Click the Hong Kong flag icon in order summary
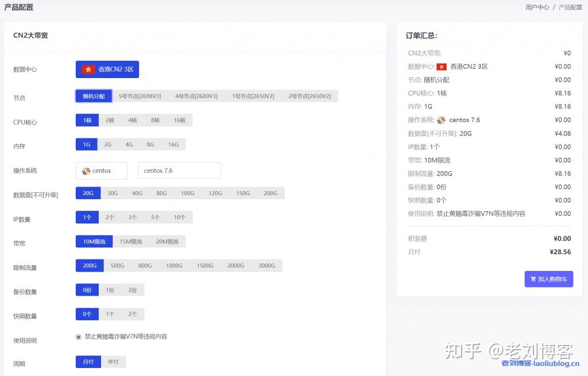 coord(442,67)
